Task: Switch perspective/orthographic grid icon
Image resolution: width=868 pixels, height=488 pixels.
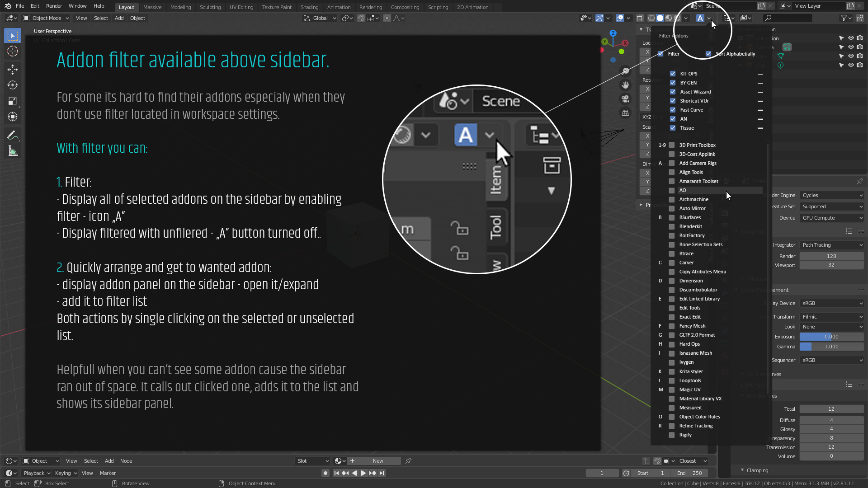Action: click(x=625, y=113)
